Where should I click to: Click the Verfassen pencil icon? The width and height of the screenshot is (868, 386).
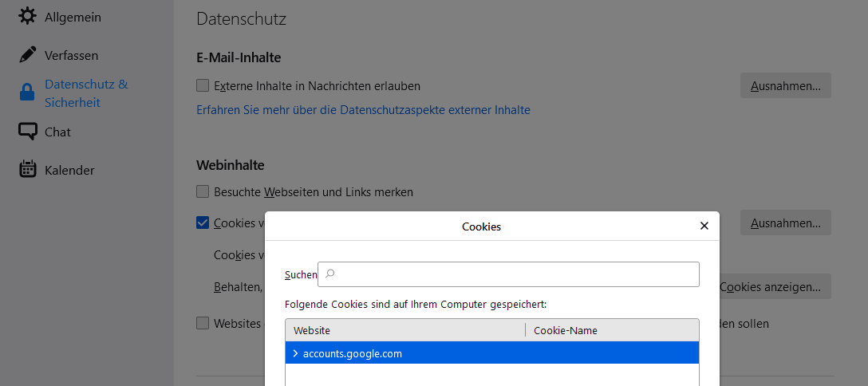[x=27, y=55]
